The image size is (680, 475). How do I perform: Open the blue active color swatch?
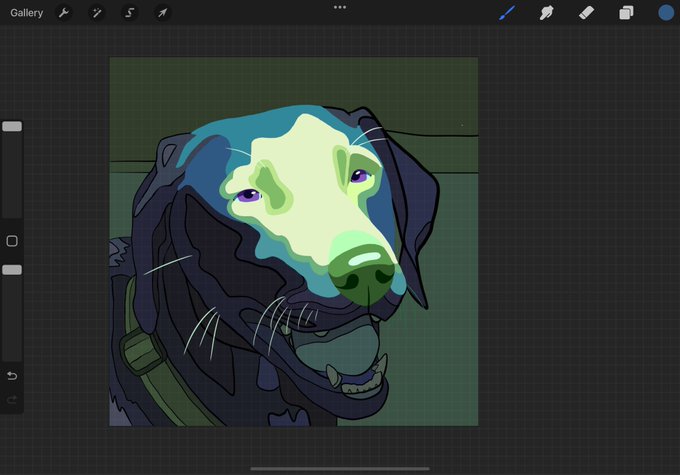(666, 13)
